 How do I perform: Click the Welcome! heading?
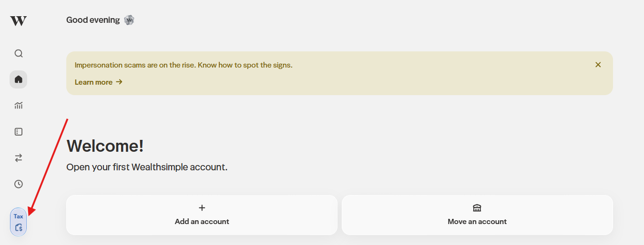pos(105,146)
